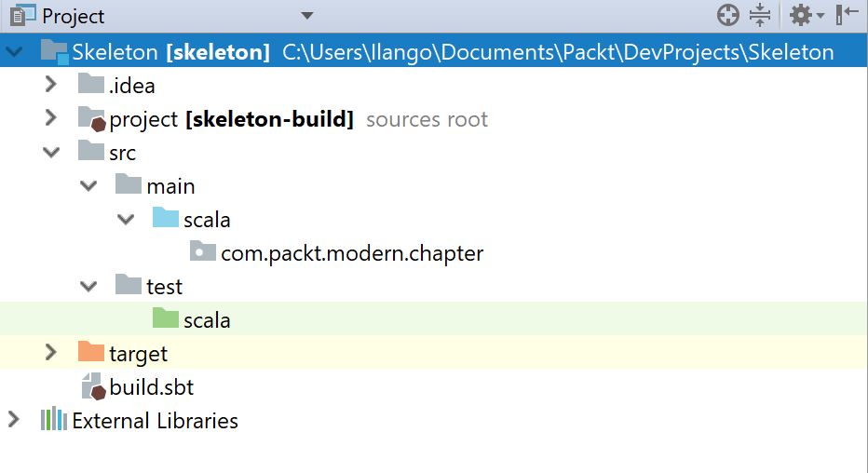Click the green test scala folder icon

tap(166, 318)
